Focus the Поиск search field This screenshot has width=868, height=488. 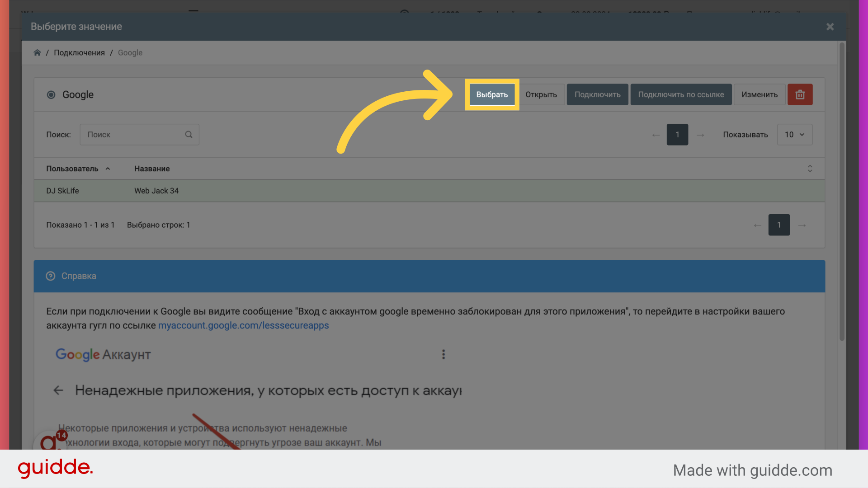click(139, 134)
